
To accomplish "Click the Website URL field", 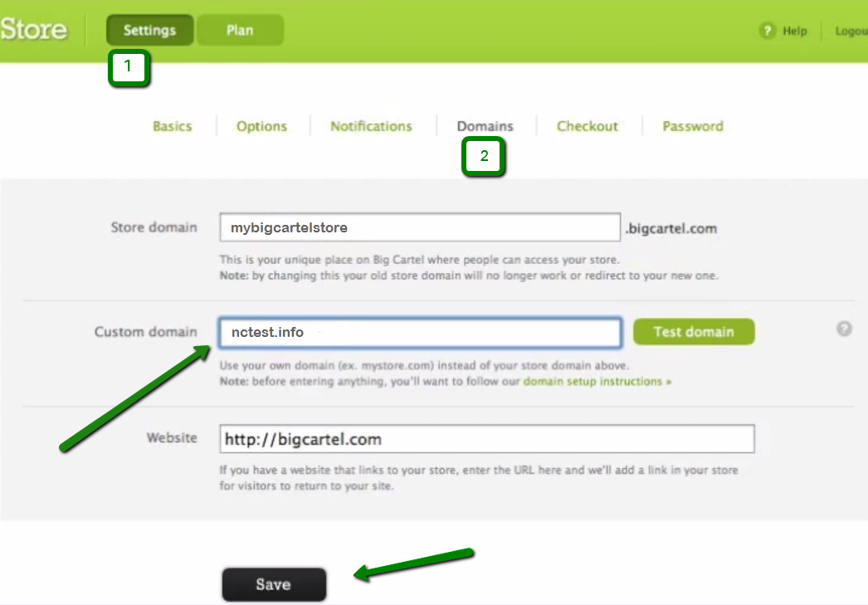I will point(486,439).
